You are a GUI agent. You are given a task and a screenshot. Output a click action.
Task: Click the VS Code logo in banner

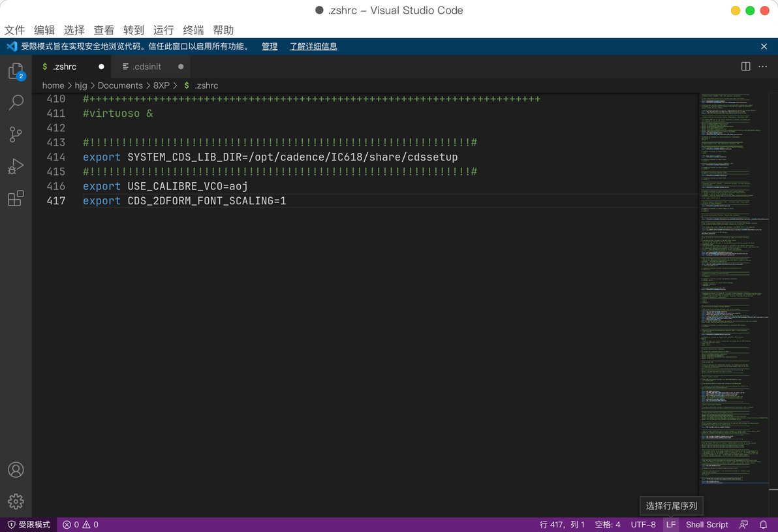point(11,46)
